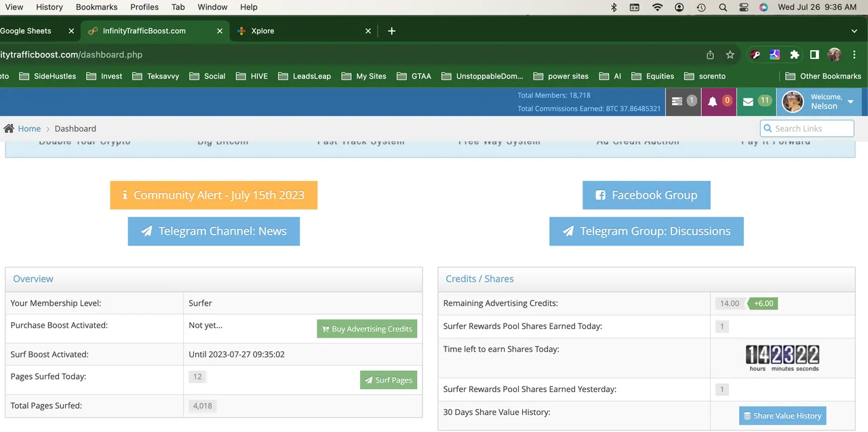
Task: Close the Google Sheets tab
Action: click(71, 31)
